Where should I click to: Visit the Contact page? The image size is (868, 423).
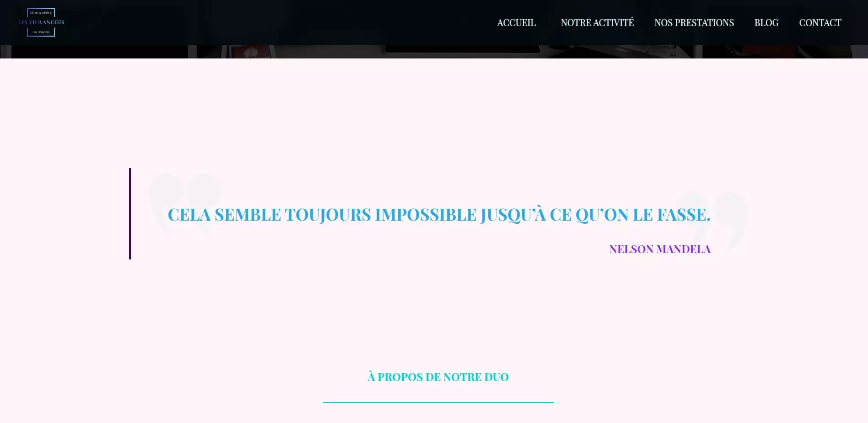pyautogui.click(x=820, y=23)
